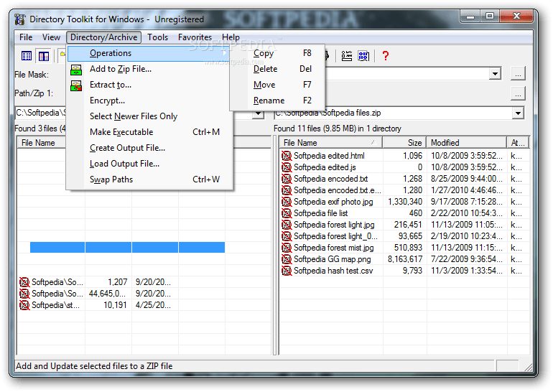The height and width of the screenshot is (392, 553).
Task: Click the right pane At... column header
Action: click(518, 143)
